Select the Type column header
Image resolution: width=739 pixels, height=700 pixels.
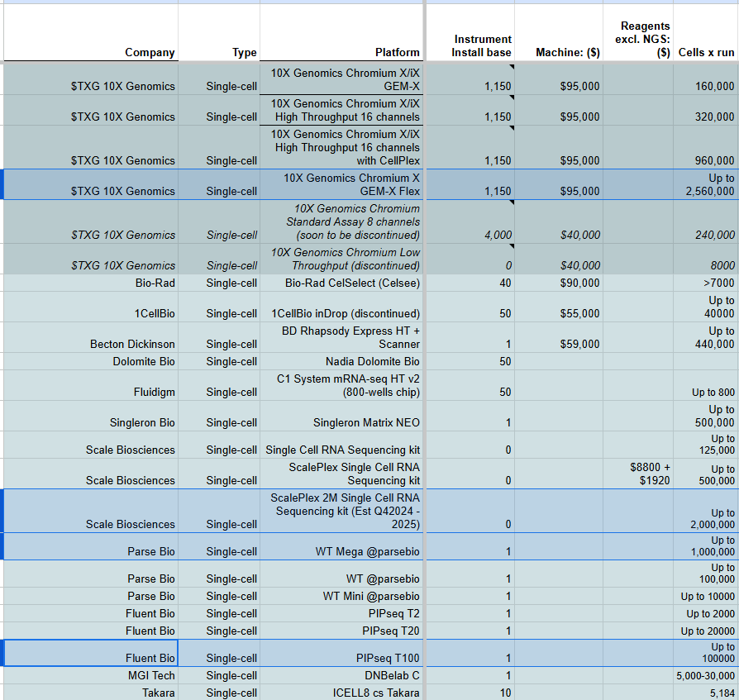coord(219,32)
